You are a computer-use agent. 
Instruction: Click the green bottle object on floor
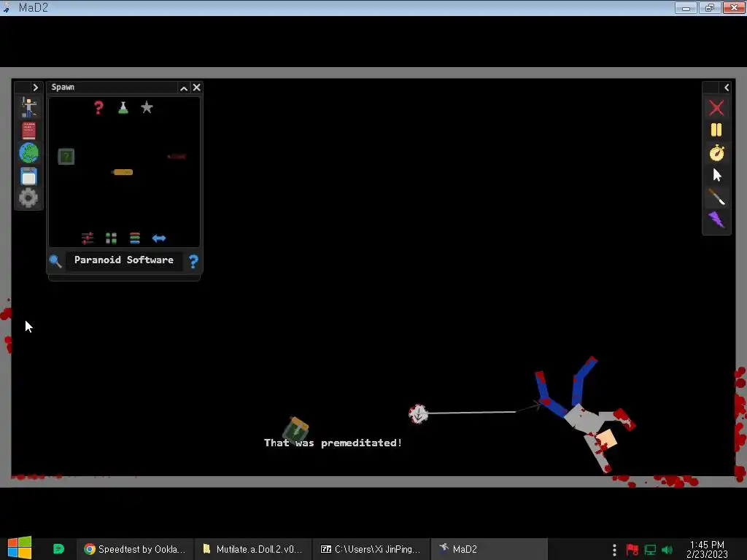point(296,429)
